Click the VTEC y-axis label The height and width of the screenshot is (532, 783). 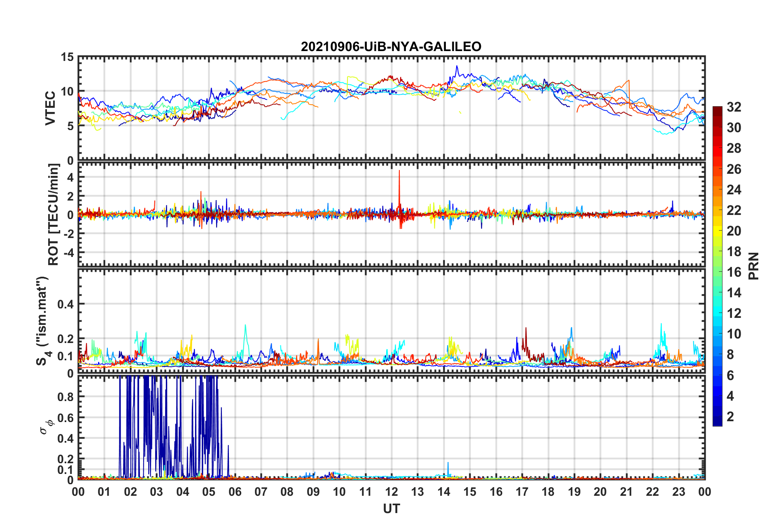click(50, 108)
